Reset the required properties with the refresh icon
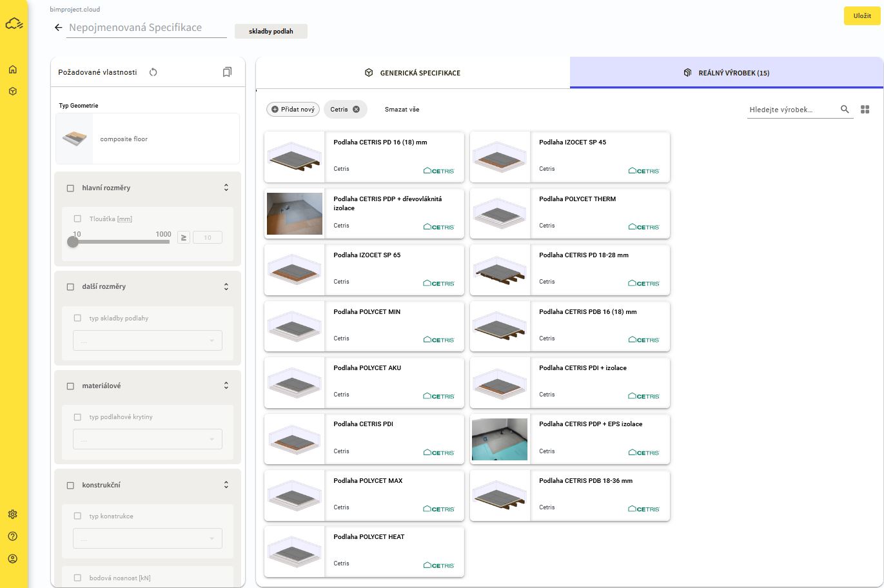Image resolution: width=884 pixels, height=588 pixels. click(x=153, y=72)
